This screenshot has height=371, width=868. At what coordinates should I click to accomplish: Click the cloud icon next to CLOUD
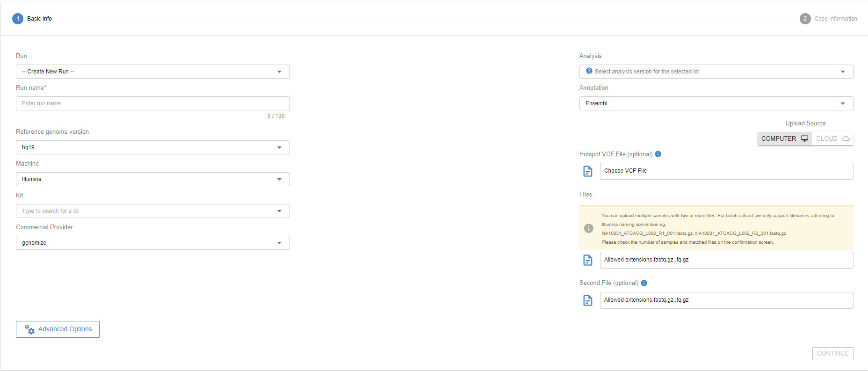tap(846, 138)
